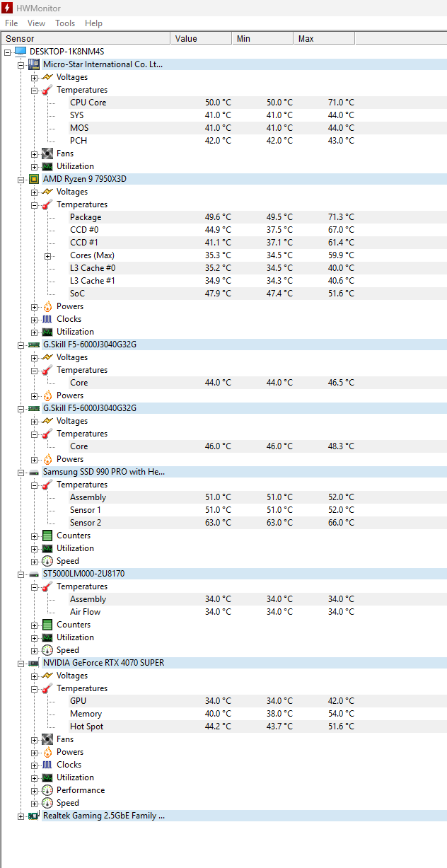Expand the Realtek Gaming 2.5GbE node
This screenshot has height=868, width=447.
[21, 816]
